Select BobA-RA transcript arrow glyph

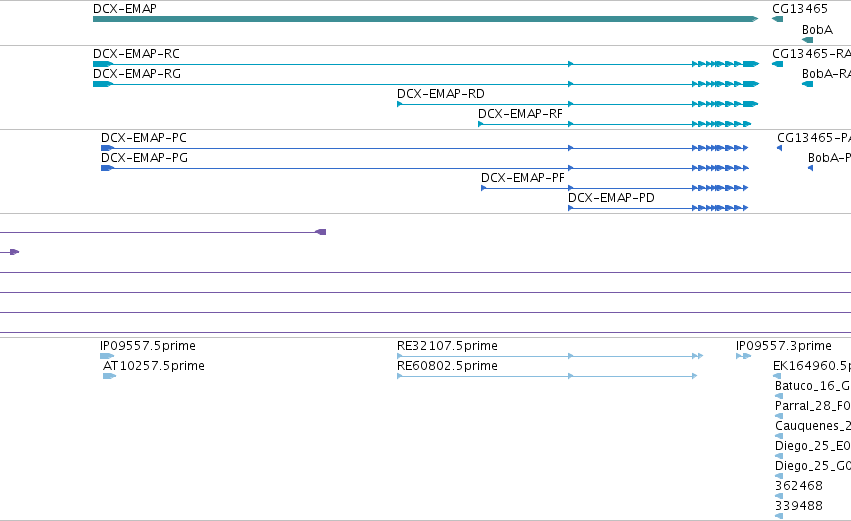pyautogui.click(x=808, y=84)
